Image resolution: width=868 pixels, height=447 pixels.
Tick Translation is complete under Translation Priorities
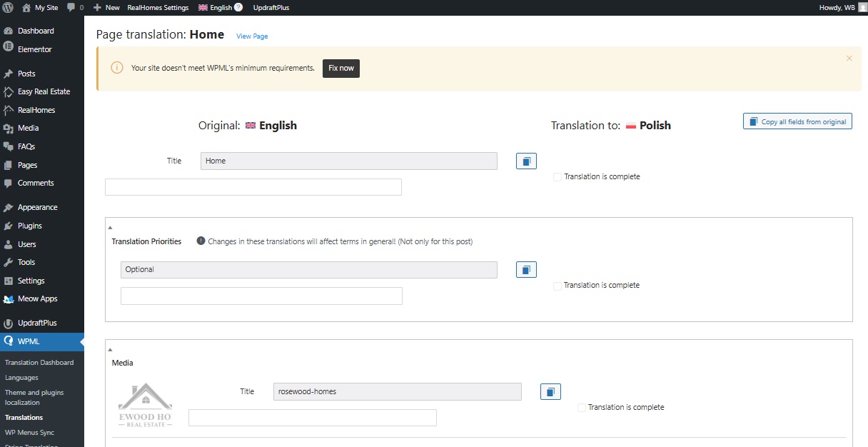(x=557, y=286)
